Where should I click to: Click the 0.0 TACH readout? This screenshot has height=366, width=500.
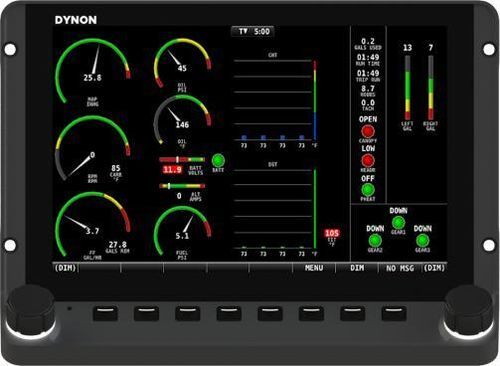pos(368,105)
